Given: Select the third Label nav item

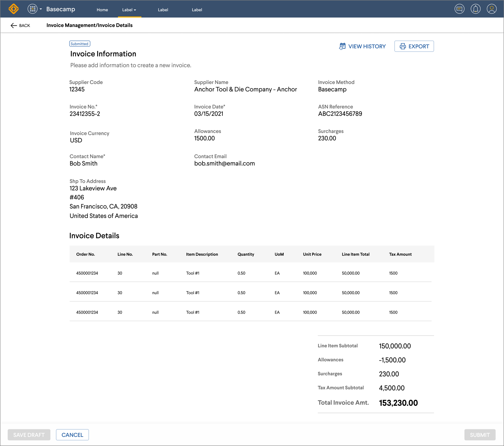Looking at the screenshot, I should click(x=197, y=10).
